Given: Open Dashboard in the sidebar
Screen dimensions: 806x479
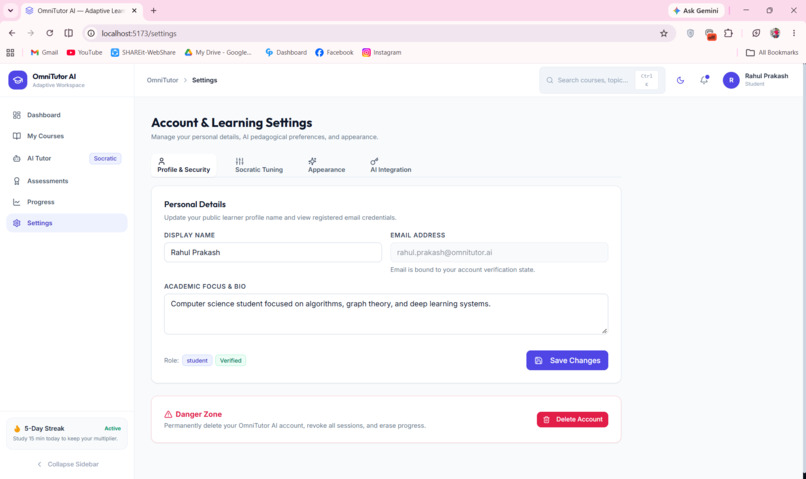Looking at the screenshot, I should 67,115.
